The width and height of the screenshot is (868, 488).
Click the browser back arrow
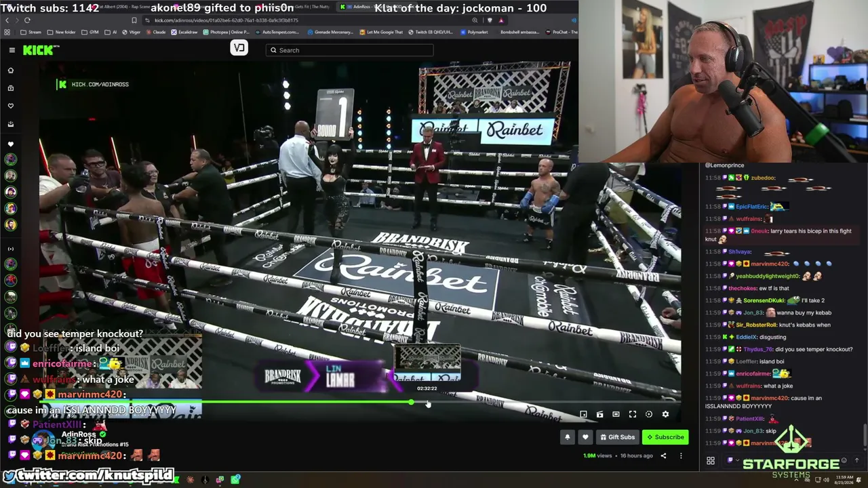click(x=7, y=20)
